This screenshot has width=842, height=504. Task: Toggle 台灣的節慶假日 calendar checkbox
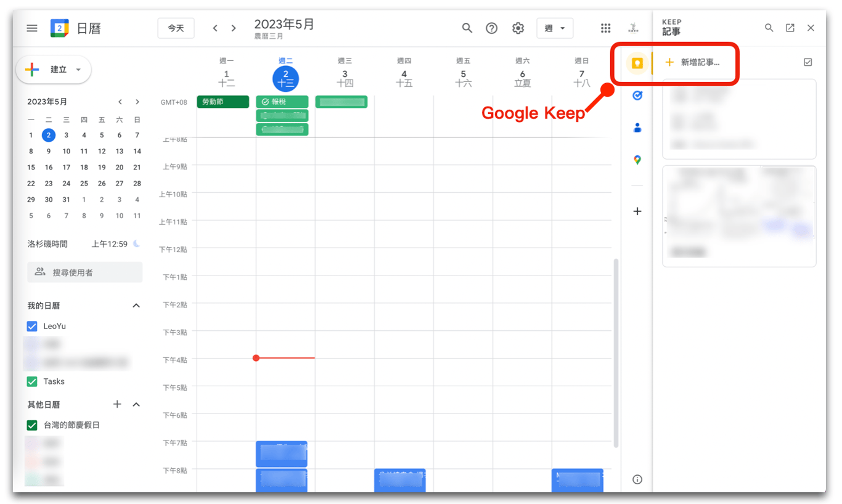pos(32,425)
